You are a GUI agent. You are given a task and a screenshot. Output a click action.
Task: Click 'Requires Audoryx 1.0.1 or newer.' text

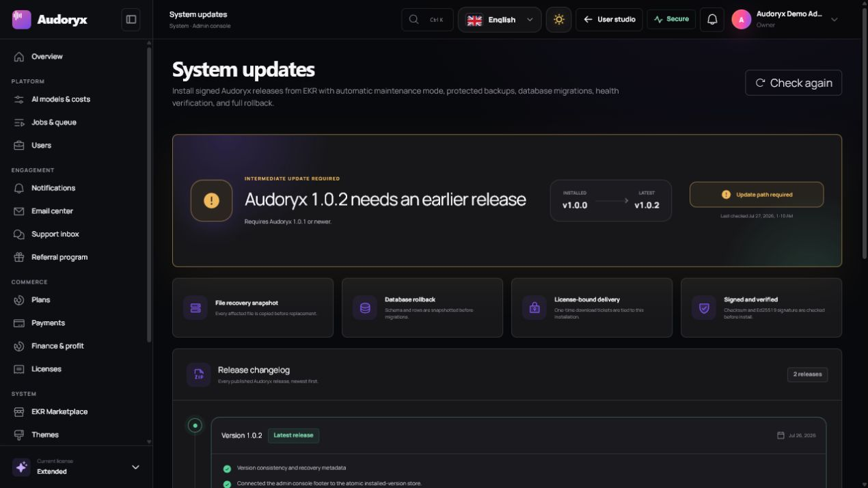tap(288, 221)
